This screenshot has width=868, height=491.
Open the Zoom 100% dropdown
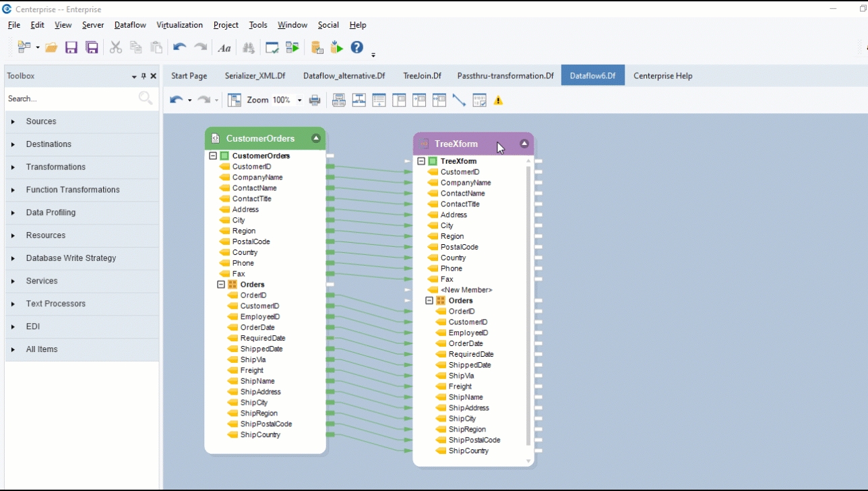299,100
